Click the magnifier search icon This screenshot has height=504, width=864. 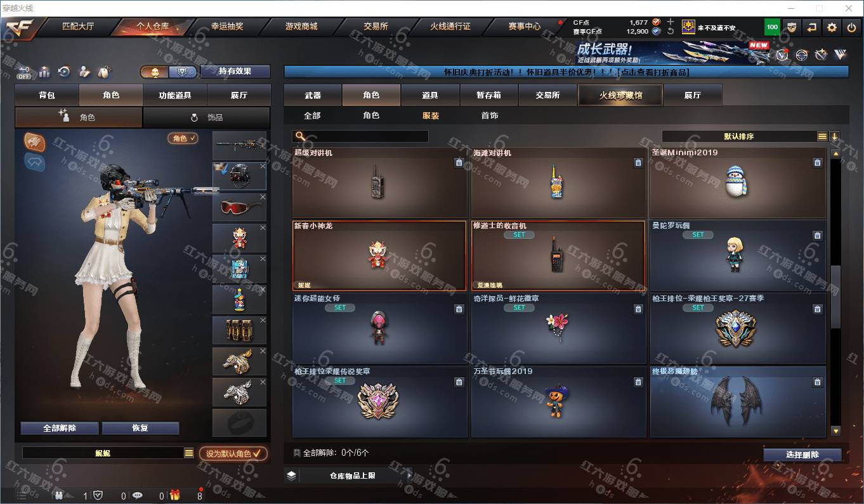(x=301, y=136)
